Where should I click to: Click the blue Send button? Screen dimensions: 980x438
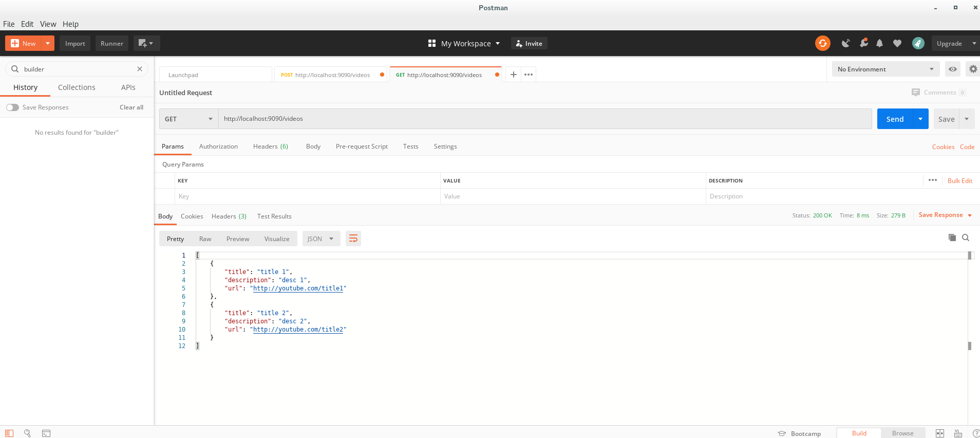pyautogui.click(x=895, y=119)
